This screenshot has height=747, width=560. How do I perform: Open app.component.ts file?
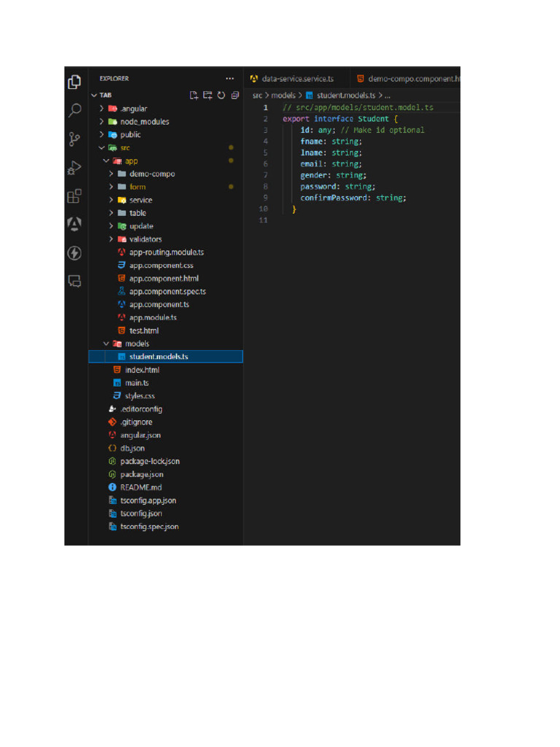(x=159, y=304)
